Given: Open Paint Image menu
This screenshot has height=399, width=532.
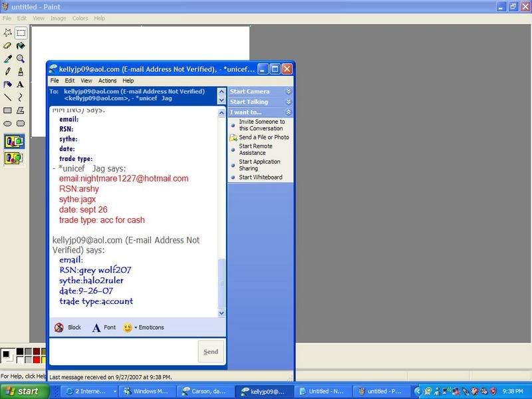Looking at the screenshot, I should (x=58, y=19).
